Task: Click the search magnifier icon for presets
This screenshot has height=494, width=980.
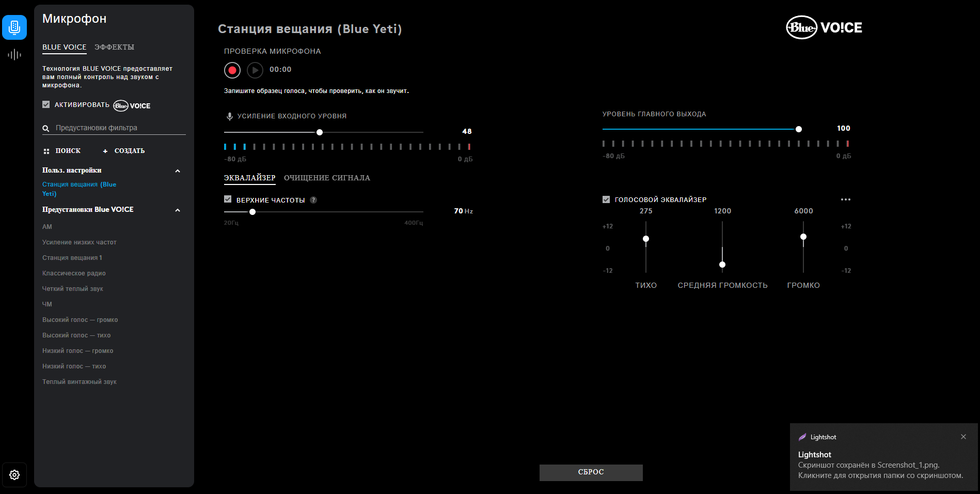Action: point(46,128)
